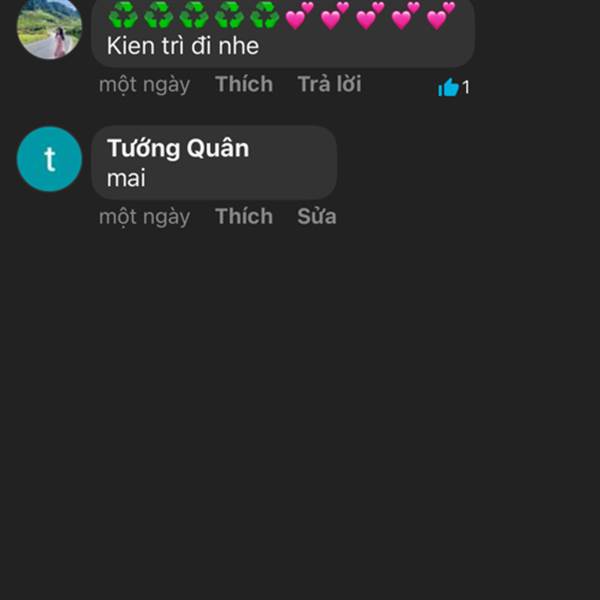Click the timestamp under "Kien trì đi nhe"

(144, 85)
